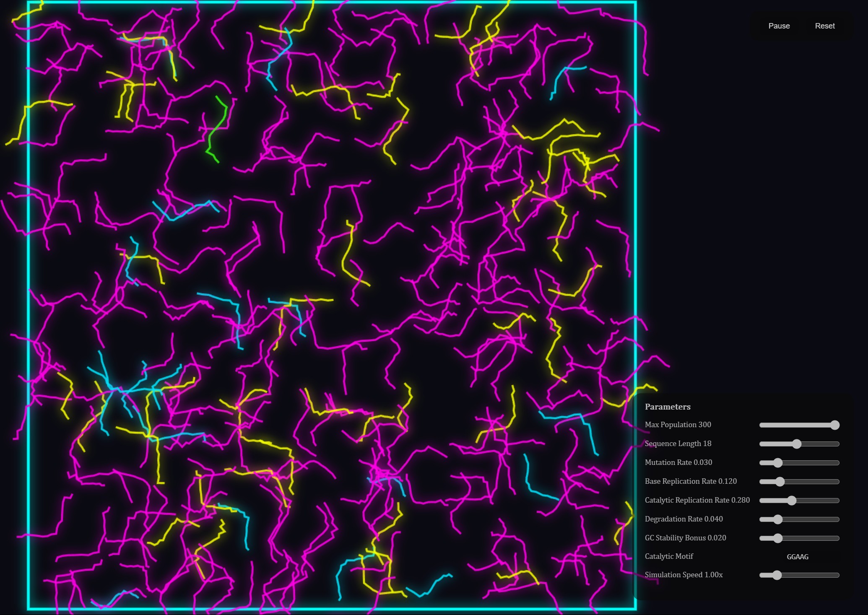Image resolution: width=868 pixels, height=615 pixels.
Task: Focus the Catalytic Motif GGAAG text field
Action: click(x=797, y=557)
